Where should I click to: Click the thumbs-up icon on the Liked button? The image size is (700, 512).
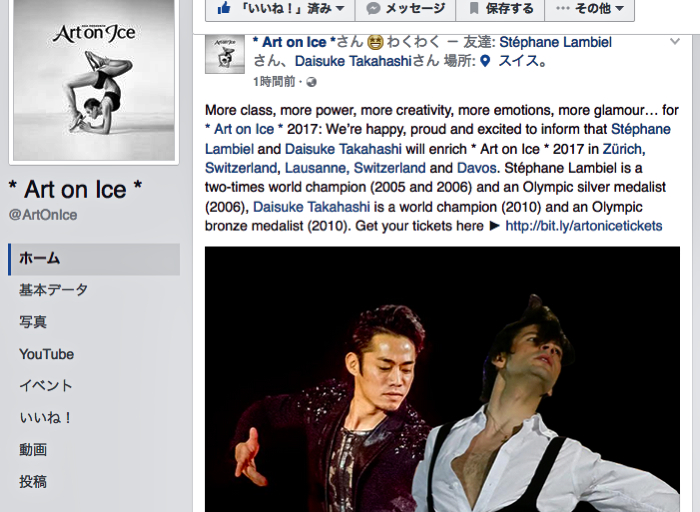point(224,8)
